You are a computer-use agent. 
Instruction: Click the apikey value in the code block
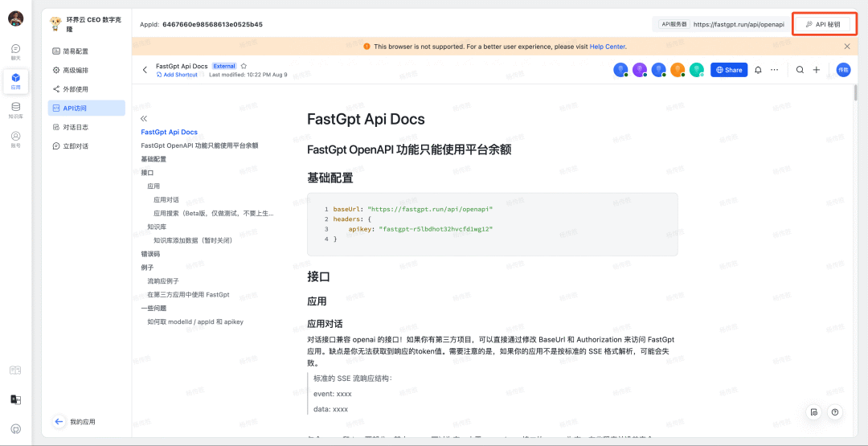coord(436,228)
